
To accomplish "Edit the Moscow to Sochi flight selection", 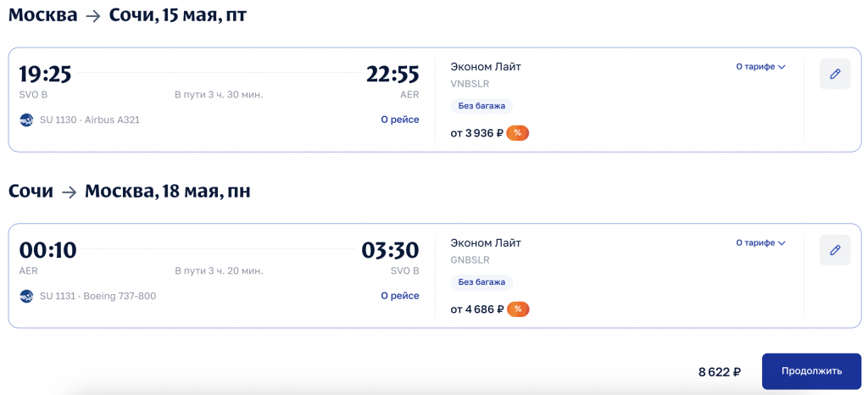I will tap(835, 75).
